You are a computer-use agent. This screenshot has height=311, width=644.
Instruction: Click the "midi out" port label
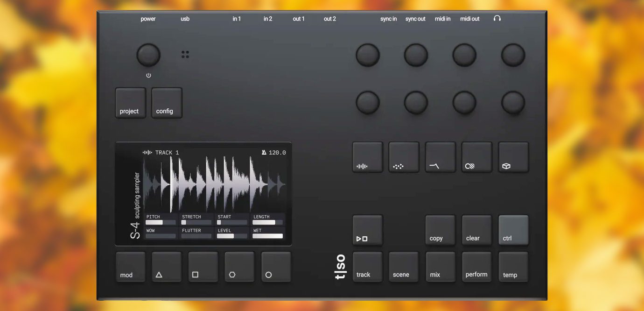[470, 19]
